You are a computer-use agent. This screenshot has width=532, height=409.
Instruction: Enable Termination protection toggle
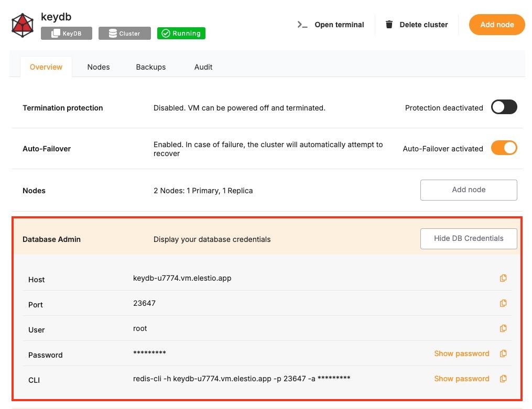click(x=504, y=107)
